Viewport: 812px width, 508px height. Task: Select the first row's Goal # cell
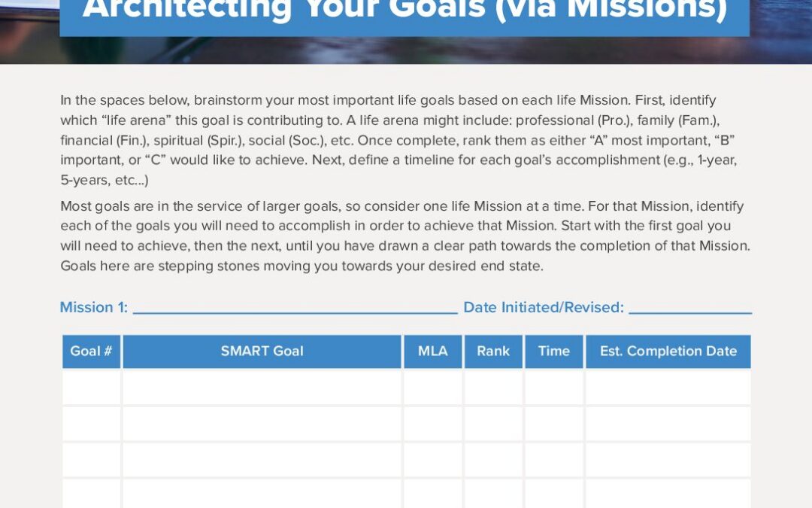click(91, 388)
